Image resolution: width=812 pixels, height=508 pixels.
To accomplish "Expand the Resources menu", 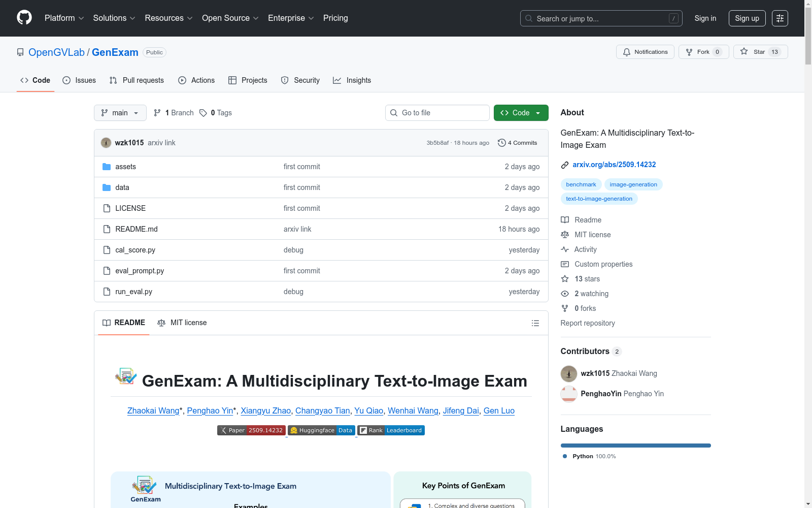I will (x=169, y=18).
